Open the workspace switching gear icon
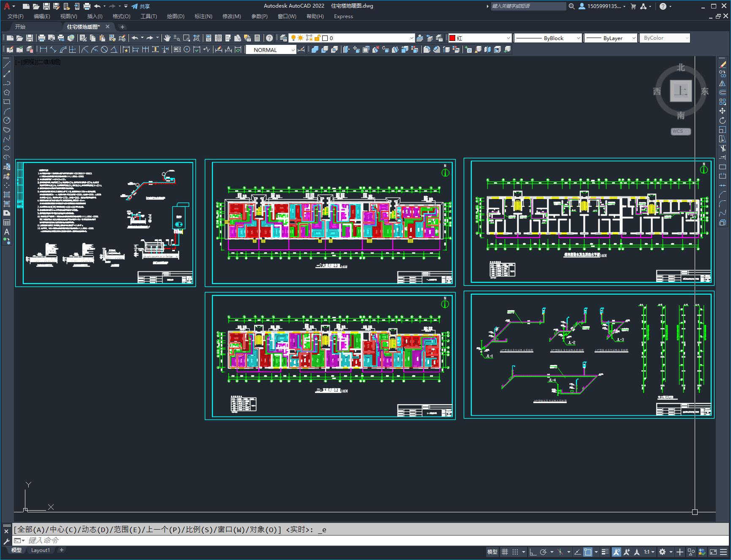The width and height of the screenshot is (731, 560). [662, 552]
